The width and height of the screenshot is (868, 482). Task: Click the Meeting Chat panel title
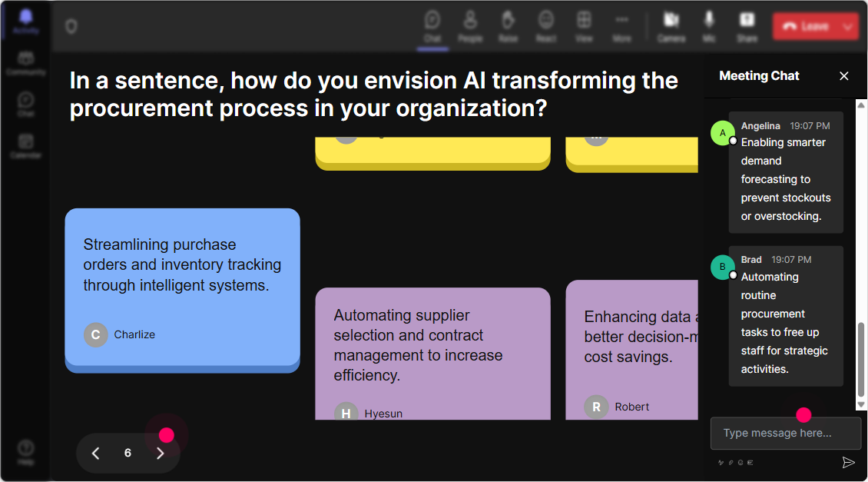click(x=759, y=76)
